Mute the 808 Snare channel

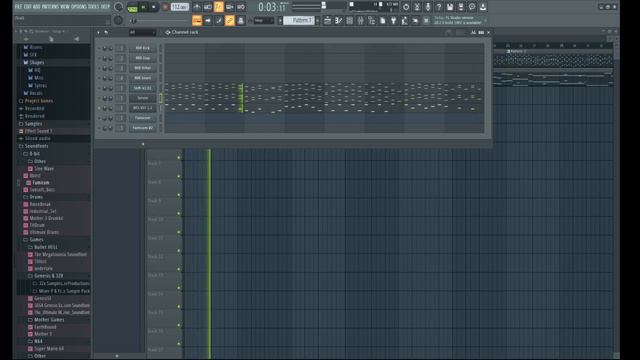(x=99, y=78)
